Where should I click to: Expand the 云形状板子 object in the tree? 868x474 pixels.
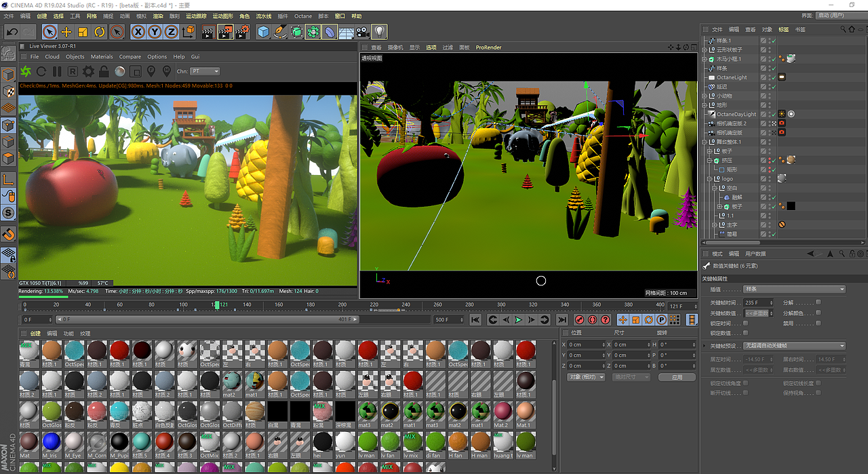click(x=705, y=50)
